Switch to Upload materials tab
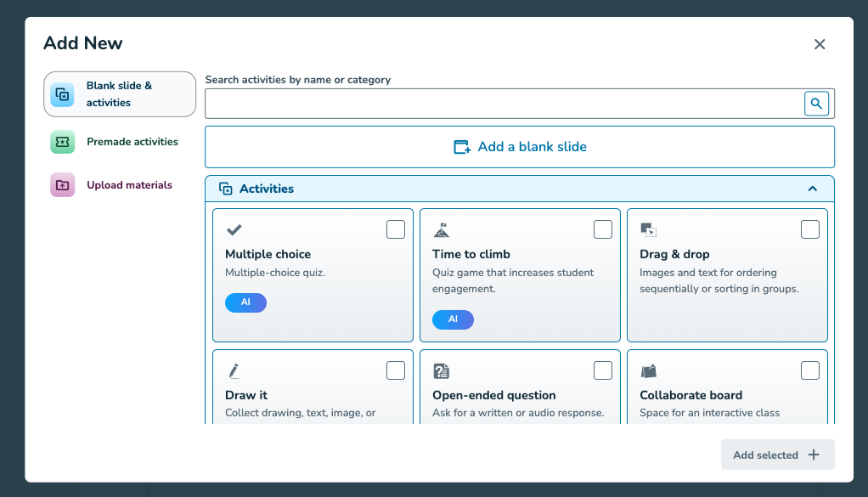The height and width of the screenshot is (497, 868). (120, 185)
